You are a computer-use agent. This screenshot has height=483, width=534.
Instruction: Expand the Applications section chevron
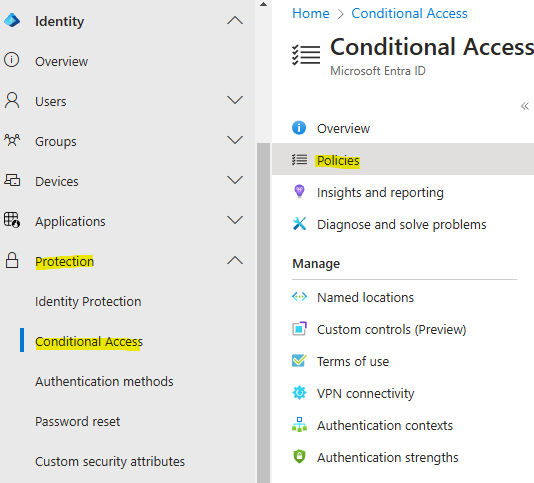[235, 220]
